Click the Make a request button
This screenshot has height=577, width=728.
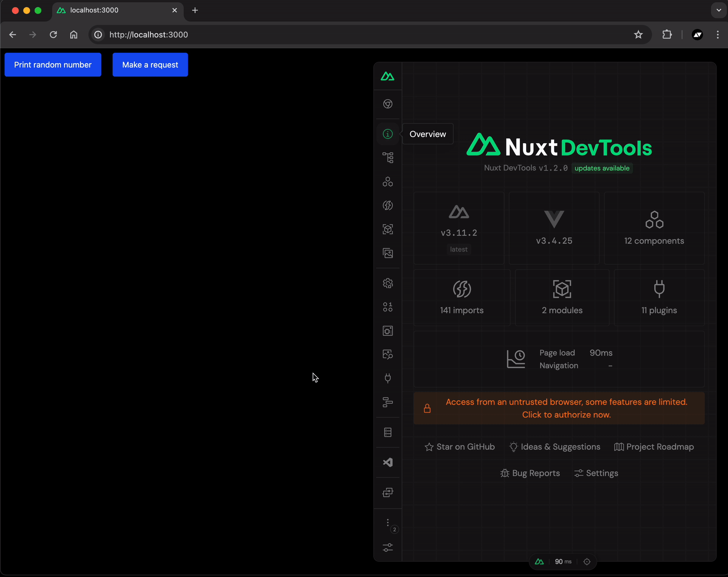pyautogui.click(x=150, y=65)
